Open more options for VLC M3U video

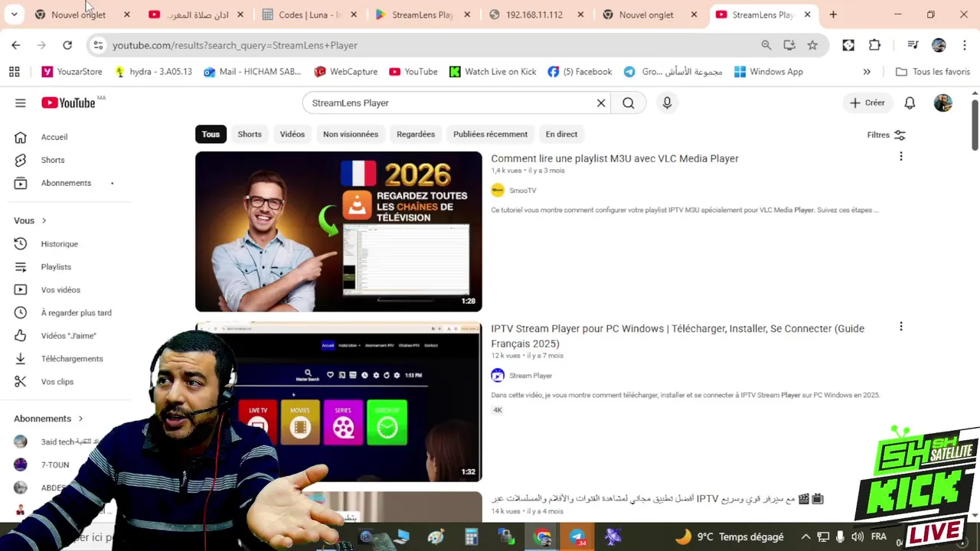(x=901, y=156)
